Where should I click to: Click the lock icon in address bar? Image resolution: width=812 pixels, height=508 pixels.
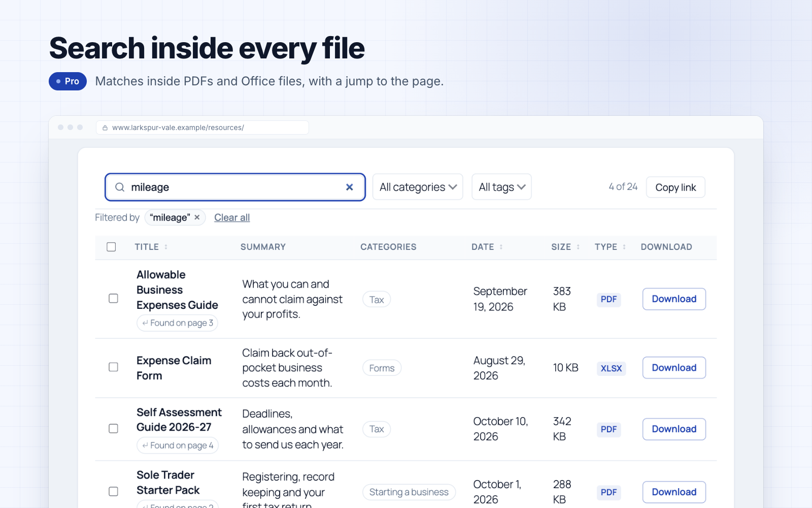click(105, 128)
